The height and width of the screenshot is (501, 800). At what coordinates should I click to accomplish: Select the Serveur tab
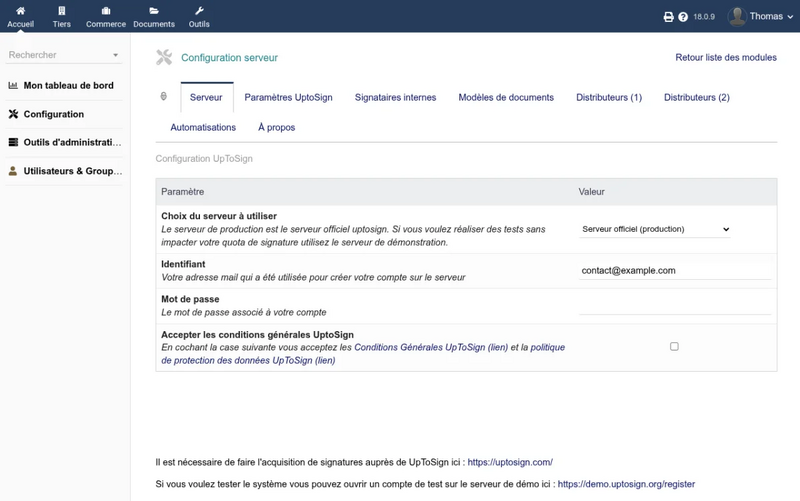206,97
